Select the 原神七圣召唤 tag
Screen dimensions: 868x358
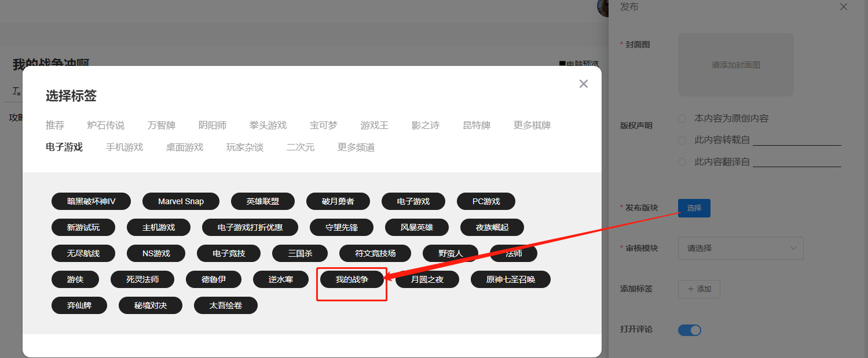510,280
